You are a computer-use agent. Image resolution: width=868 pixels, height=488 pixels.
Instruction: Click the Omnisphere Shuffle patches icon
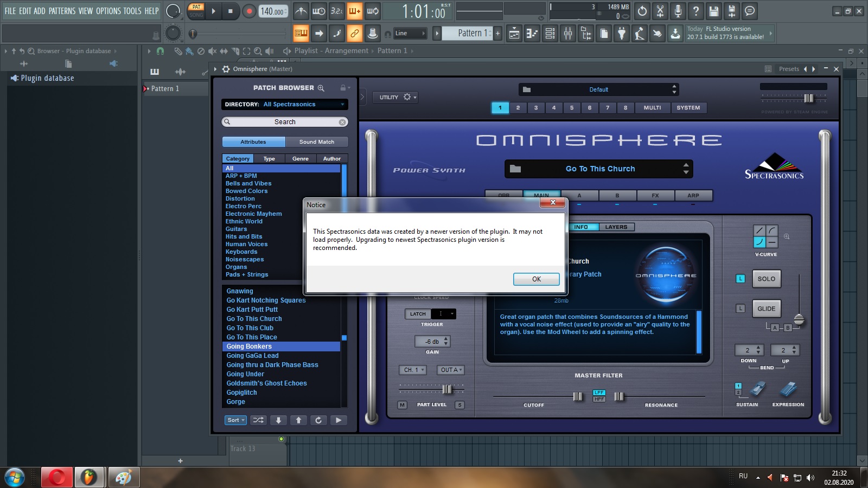coord(259,420)
